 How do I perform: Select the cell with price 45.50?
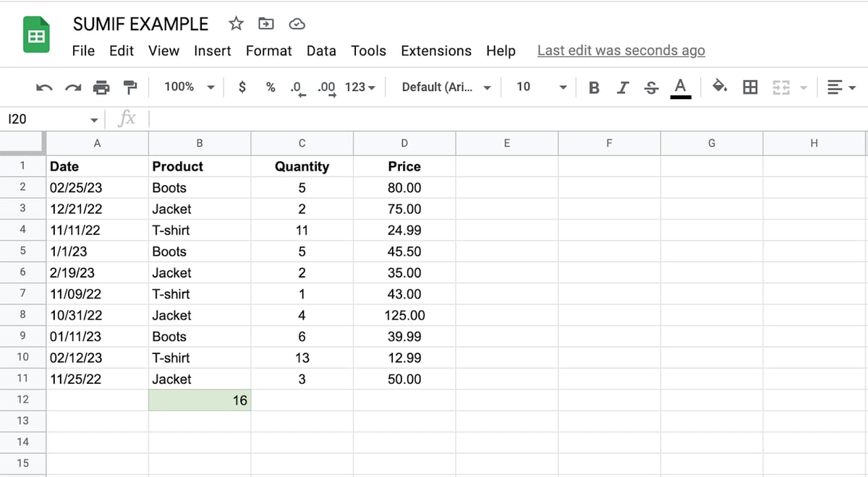tap(404, 252)
